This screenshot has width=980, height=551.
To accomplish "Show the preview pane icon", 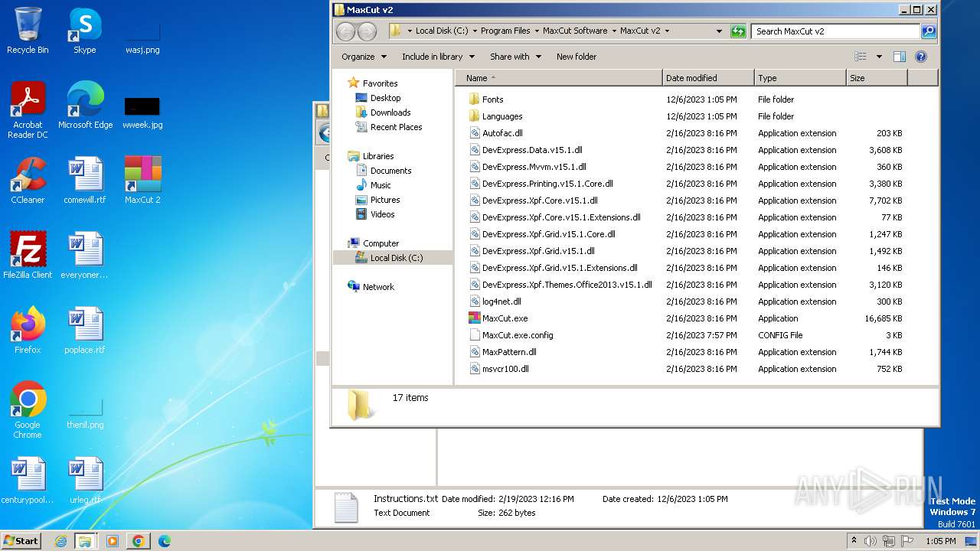I will point(900,57).
